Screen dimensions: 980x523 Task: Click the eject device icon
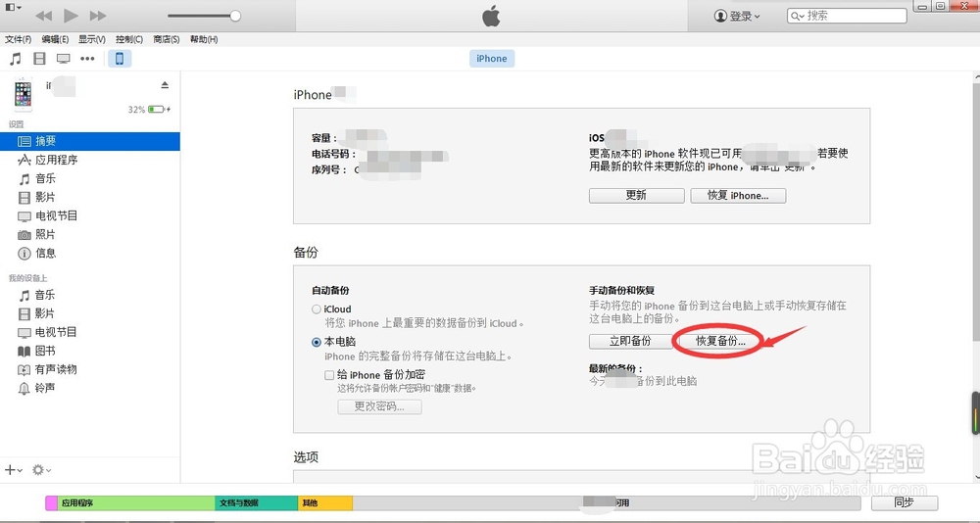(165, 85)
